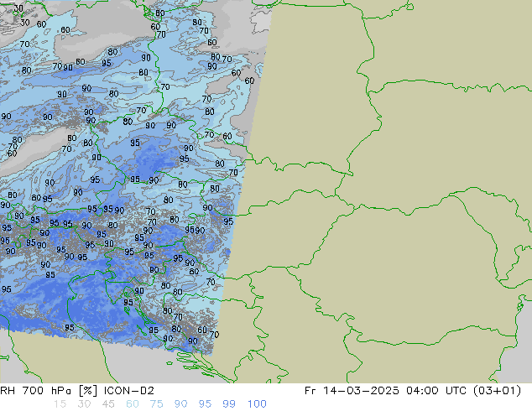
Task: Select legend value 99 in color scale
Action: [x=229, y=404]
